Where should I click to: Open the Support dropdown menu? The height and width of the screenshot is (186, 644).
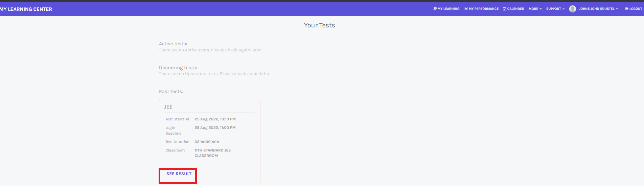tap(555, 9)
